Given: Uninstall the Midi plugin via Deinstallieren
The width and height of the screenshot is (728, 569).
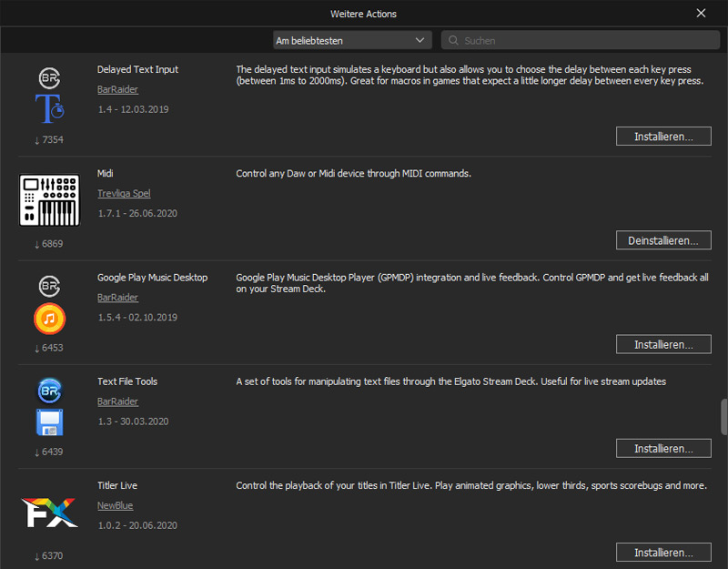Looking at the screenshot, I should pos(663,240).
